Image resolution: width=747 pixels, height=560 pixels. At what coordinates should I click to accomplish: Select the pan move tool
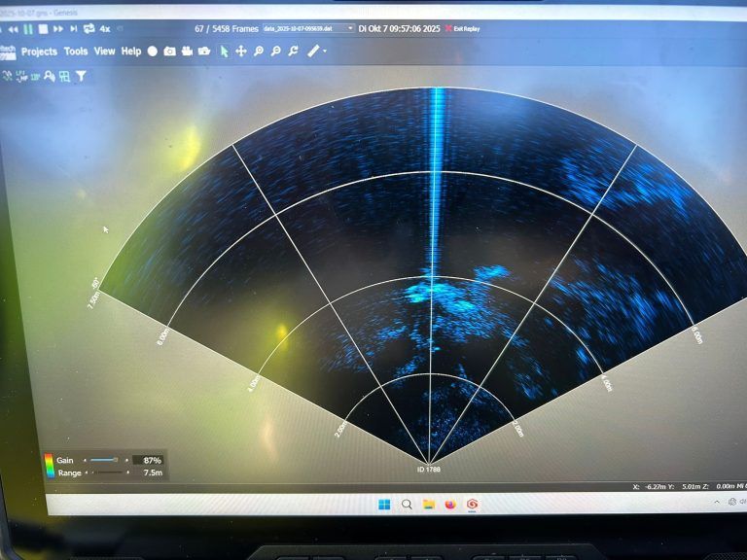(241, 51)
